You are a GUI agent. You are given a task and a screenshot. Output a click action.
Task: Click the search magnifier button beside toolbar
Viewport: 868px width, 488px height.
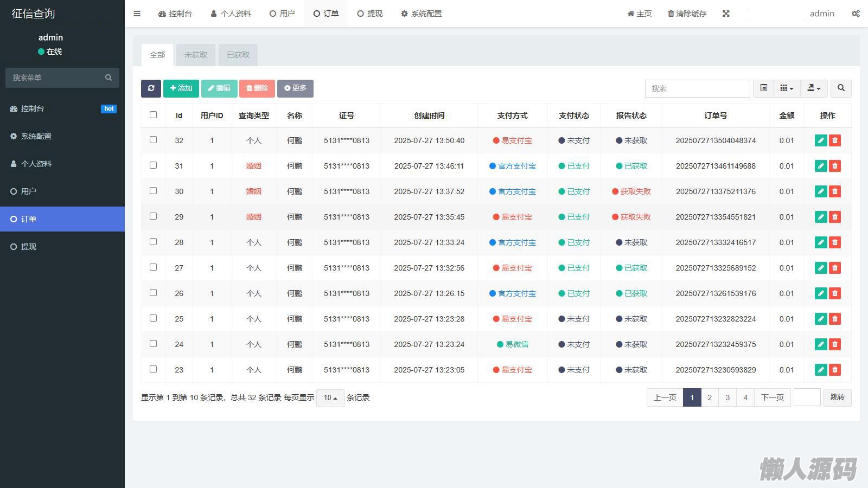click(x=841, y=88)
